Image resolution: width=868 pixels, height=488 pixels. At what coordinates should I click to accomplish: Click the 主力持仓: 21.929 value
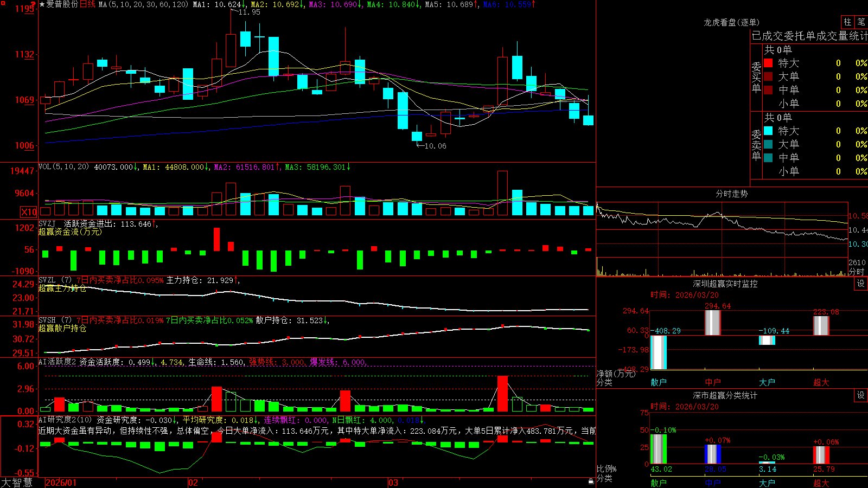tap(202, 280)
